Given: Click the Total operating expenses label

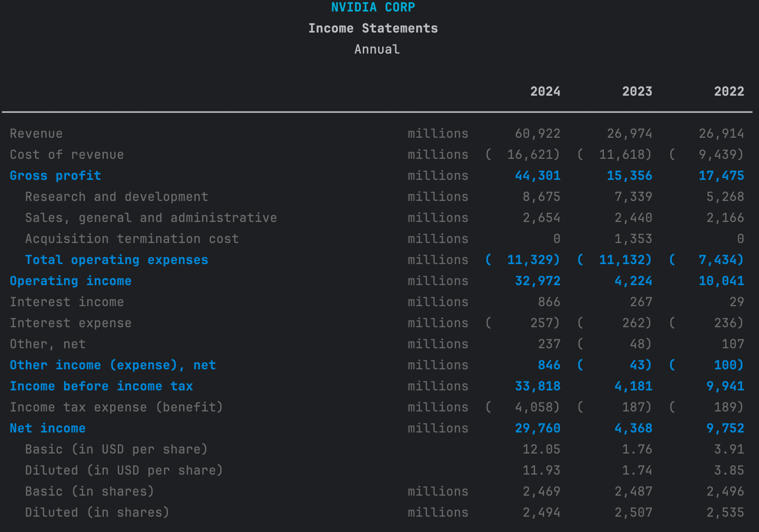Looking at the screenshot, I should click(x=117, y=260).
